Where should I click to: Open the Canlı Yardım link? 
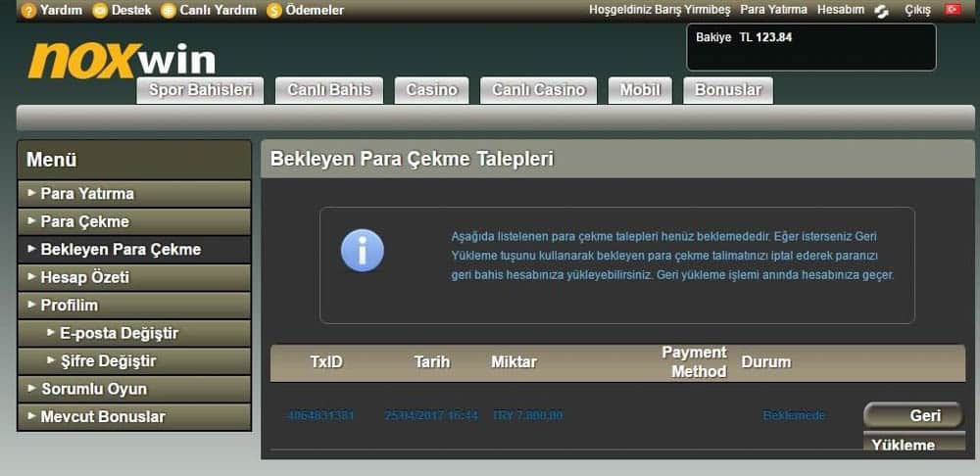(x=219, y=10)
